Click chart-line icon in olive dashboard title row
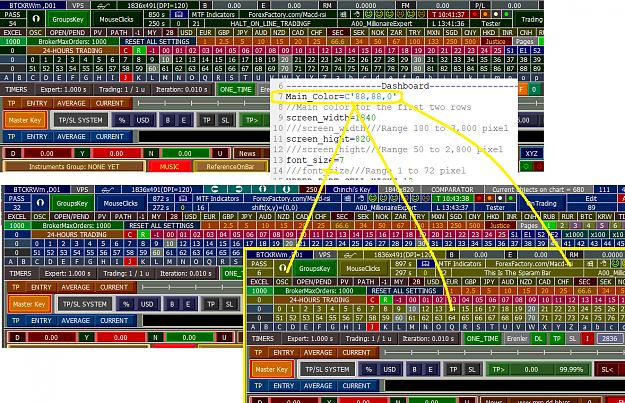 pyautogui.click(x=350, y=255)
